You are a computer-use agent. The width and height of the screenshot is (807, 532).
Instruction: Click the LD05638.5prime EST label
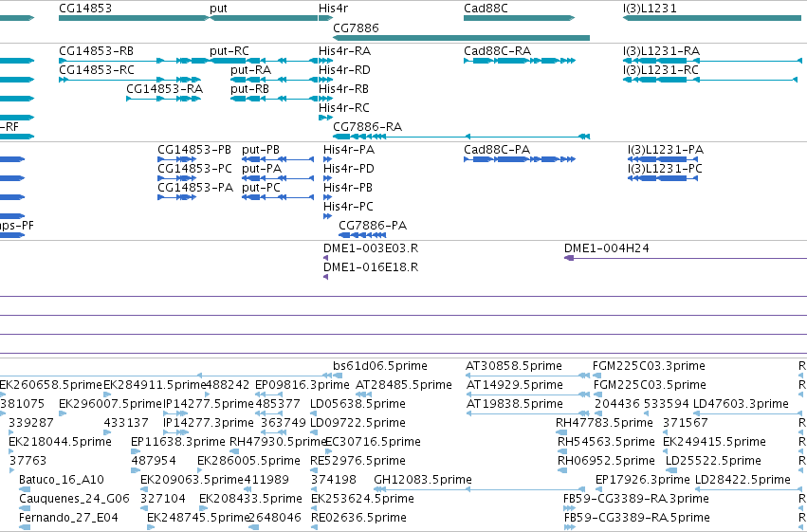pyautogui.click(x=358, y=404)
